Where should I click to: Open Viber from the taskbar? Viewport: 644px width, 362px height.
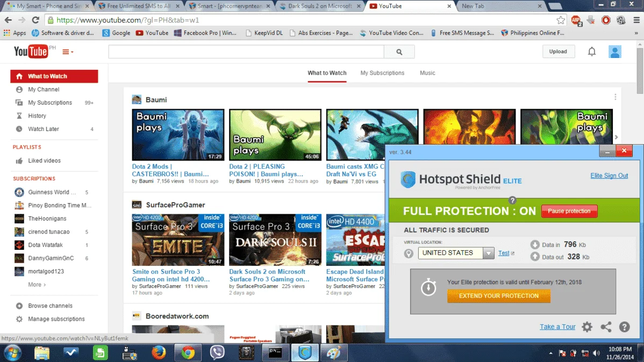[x=217, y=353]
